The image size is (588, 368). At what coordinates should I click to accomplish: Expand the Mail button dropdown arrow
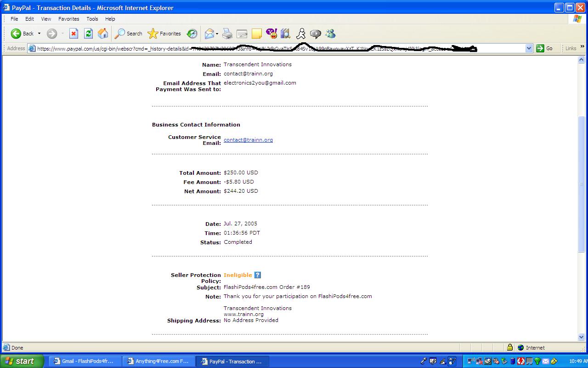point(217,34)
